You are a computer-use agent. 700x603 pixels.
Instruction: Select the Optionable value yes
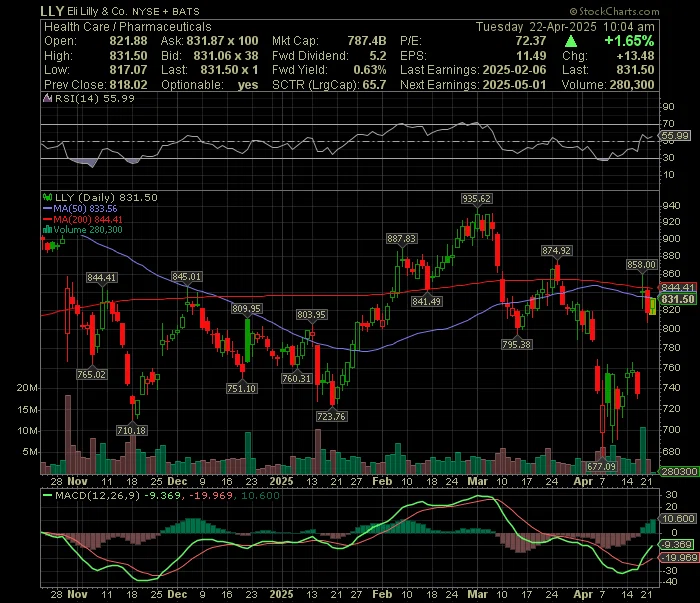click(248, 85)
